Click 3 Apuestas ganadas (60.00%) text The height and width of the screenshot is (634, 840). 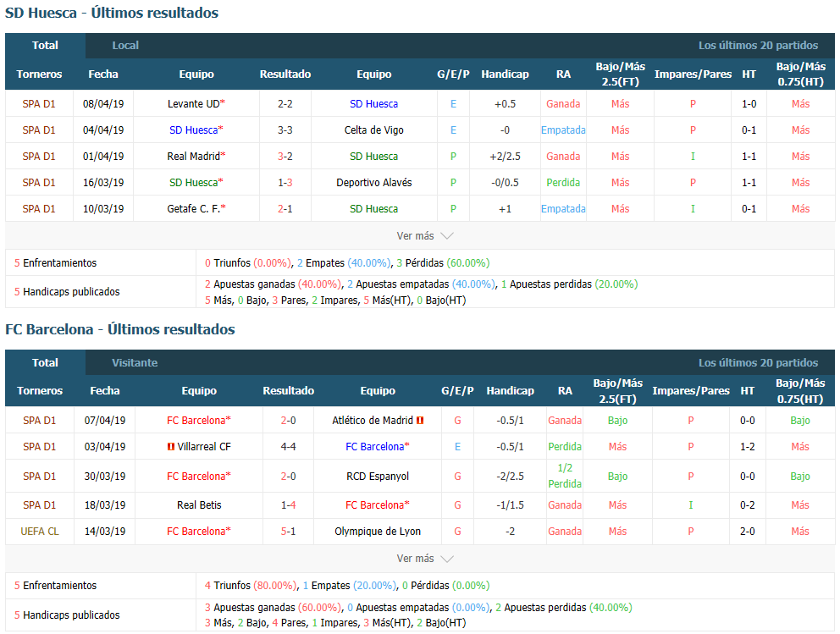click(273, 608)
